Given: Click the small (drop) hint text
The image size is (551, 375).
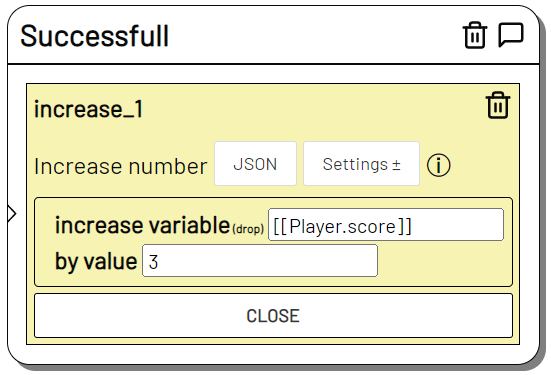Looking at the screenshot, I should click(248, 229).
